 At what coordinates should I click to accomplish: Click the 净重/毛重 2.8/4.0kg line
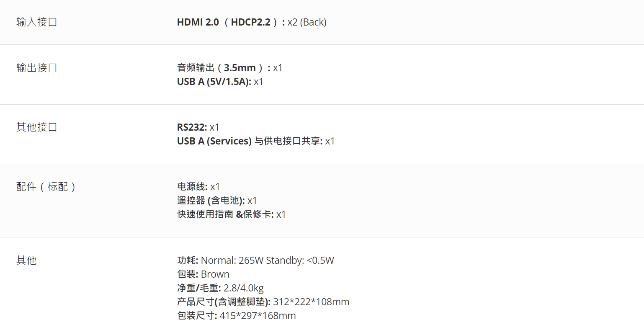tap(220, 288)
